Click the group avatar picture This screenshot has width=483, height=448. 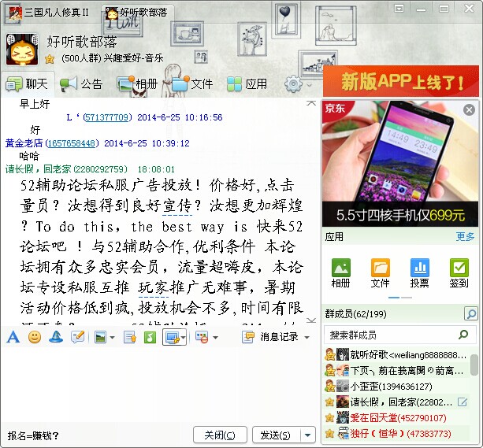tap(22, 50)
